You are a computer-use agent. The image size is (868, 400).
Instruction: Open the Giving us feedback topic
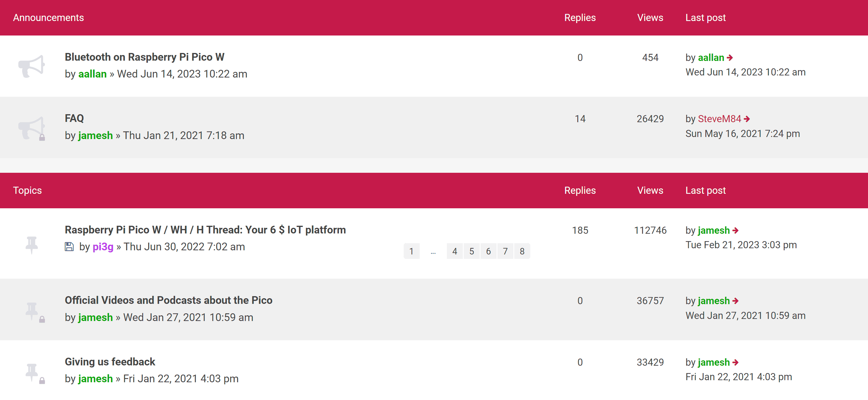(x=110, y=362)
